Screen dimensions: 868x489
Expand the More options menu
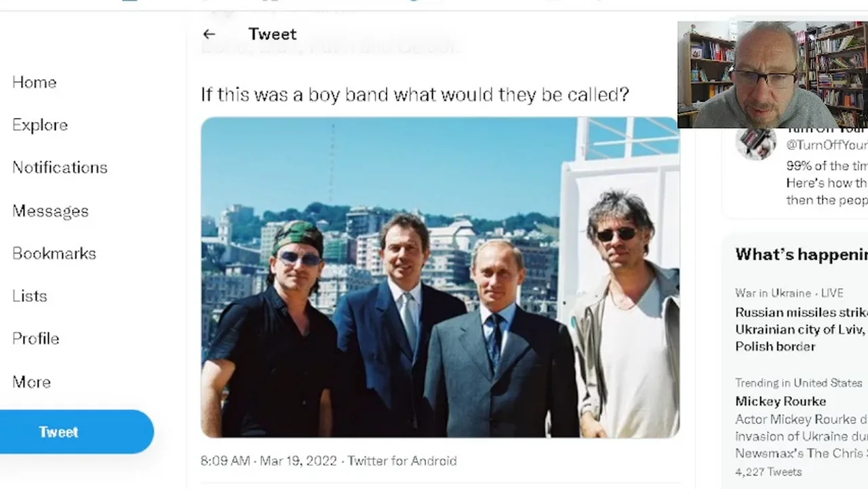(31, 382)
